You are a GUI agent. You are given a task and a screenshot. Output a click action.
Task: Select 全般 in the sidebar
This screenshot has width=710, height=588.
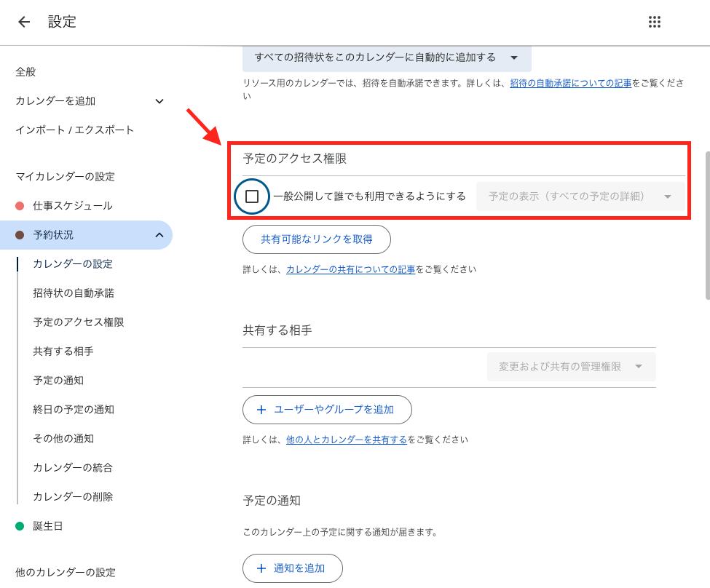25,72
